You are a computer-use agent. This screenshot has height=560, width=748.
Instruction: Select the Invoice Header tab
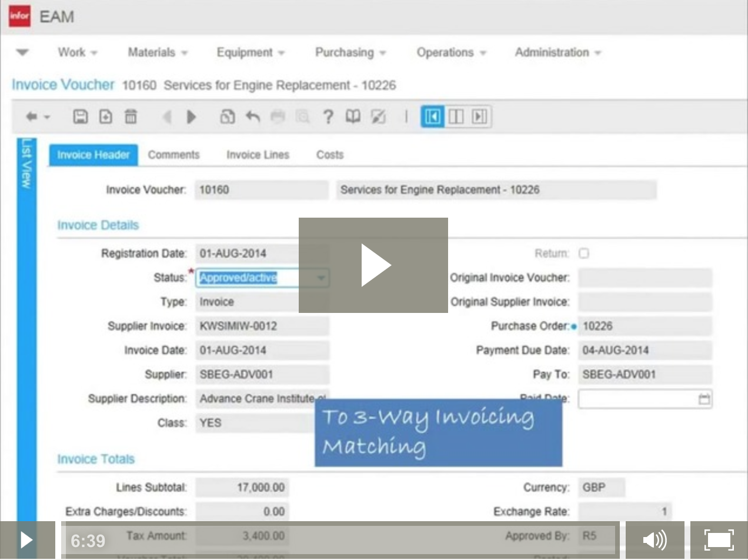pos(93,155)
